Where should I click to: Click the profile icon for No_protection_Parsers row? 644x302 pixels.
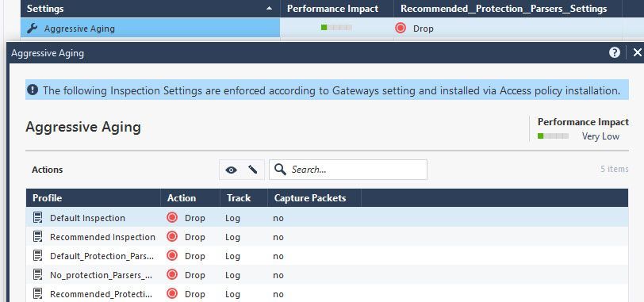[38, 275]
